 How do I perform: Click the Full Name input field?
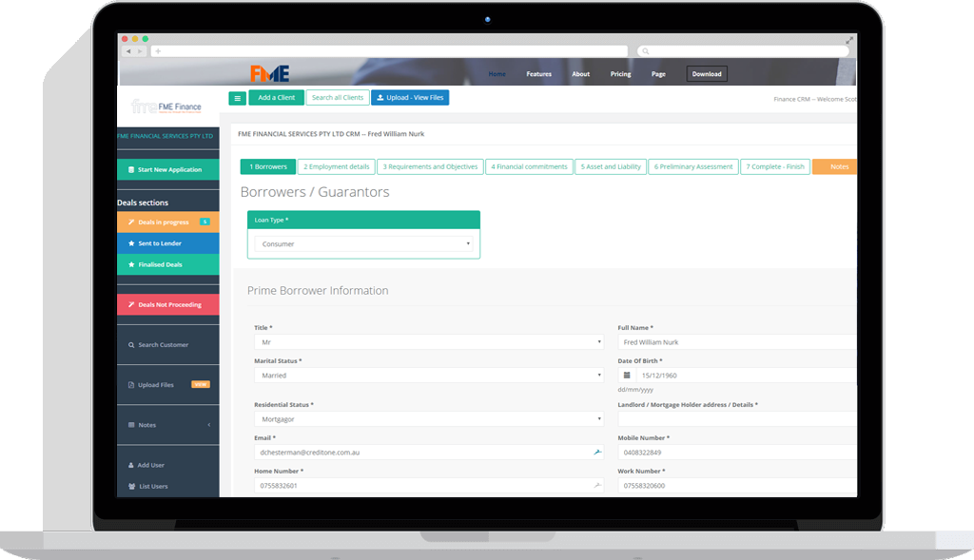(737, 342)
